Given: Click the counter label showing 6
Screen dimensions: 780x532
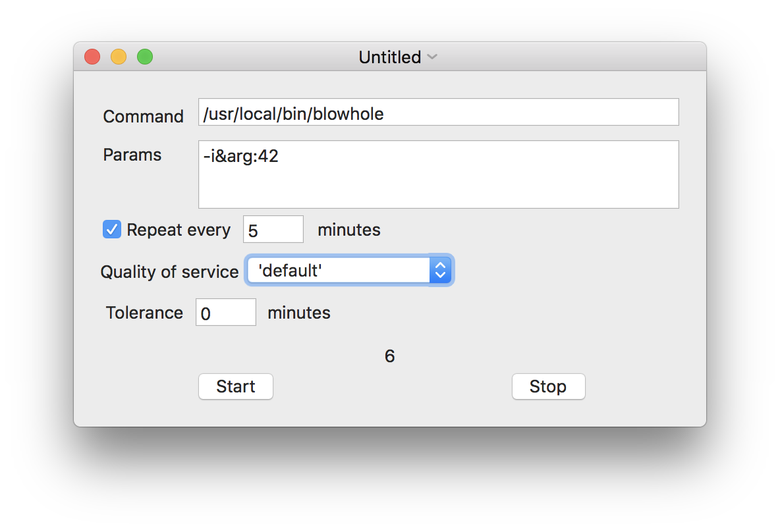Looking at the screenshot, I should point(389,356).
